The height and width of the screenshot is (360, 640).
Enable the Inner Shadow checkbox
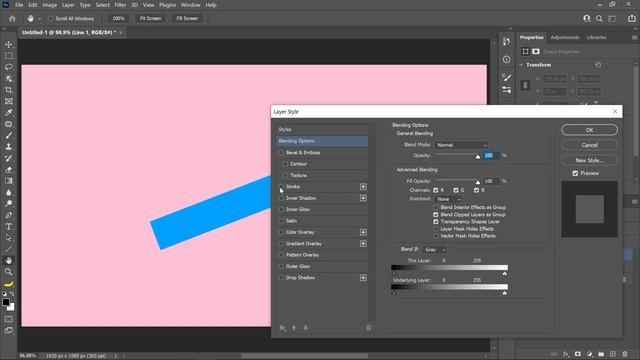pyautogui.click(x=282, y=198)
